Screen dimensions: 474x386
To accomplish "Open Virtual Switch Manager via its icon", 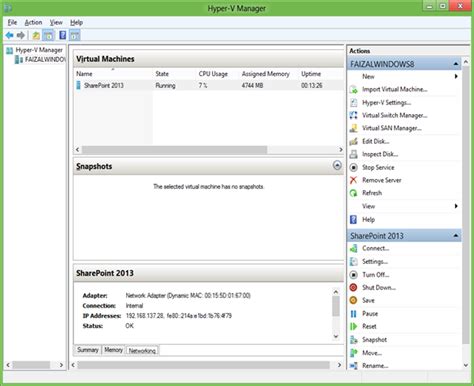I will (353, 115).
